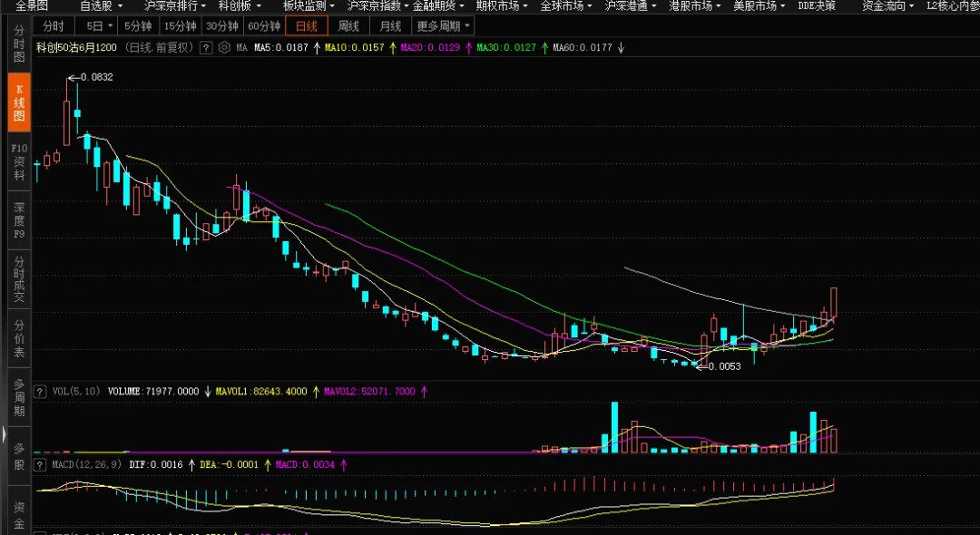Click the 0.0832 high price marker
This screenshot has width=980, height=535.
97,77
